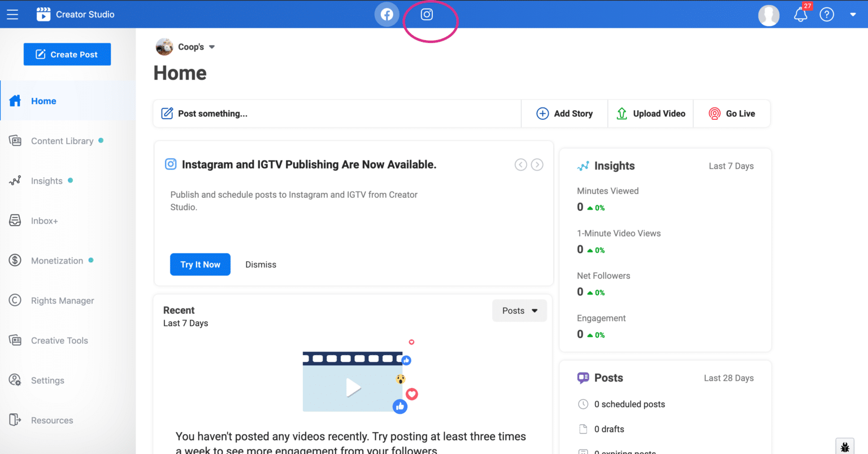Open Rights Manager from sidebar
Image resolution: width=868 pixels, height=454 pixels.
[62, 301]
